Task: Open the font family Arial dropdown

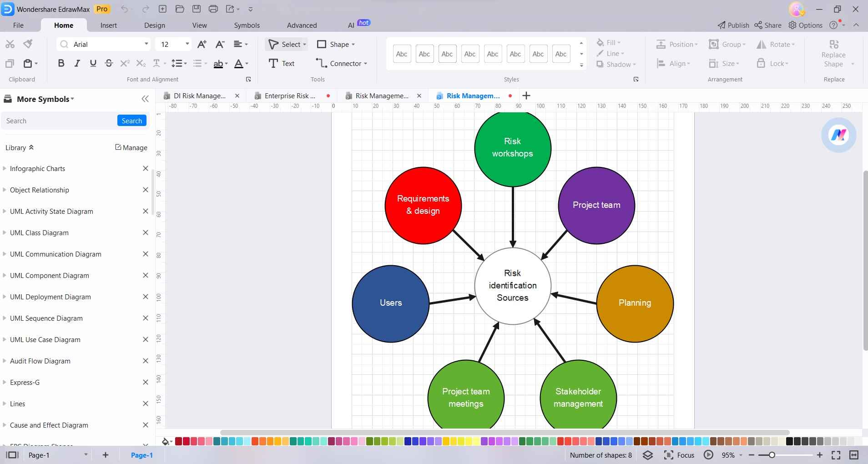Action: pyautogui.click(x=146, y=44)
